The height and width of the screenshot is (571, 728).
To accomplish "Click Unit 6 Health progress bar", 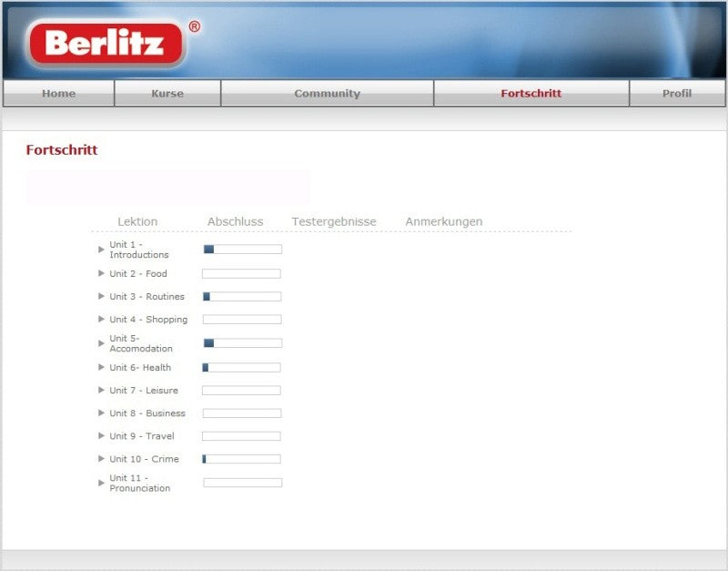I will (x=241, y=368).
